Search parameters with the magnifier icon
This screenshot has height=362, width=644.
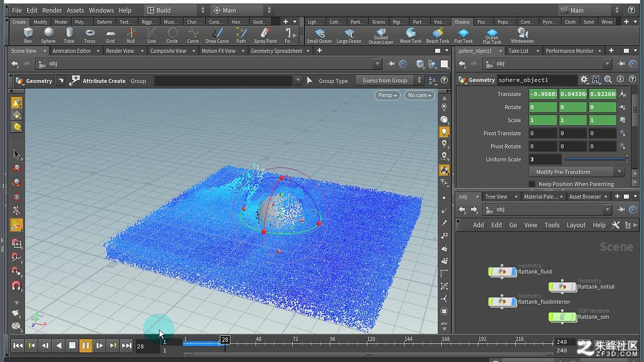pyautogui.click(x=608, y=79)
